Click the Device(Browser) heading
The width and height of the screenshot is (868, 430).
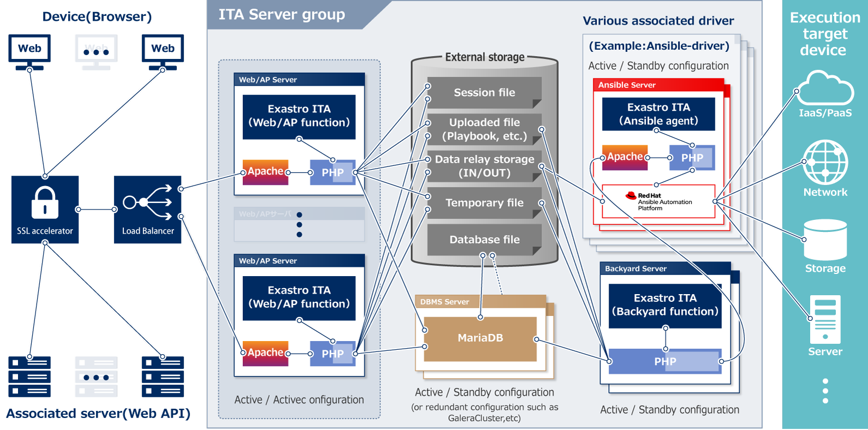[x=97, y=16]
